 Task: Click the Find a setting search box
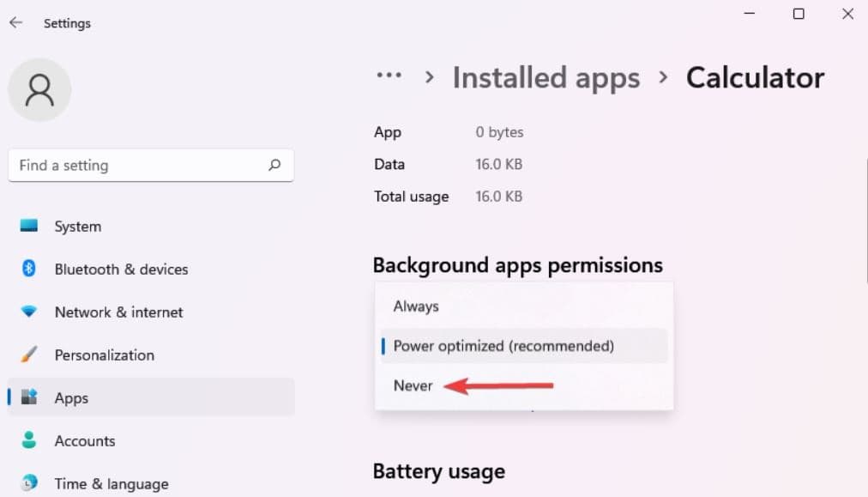tap(137, 166)
